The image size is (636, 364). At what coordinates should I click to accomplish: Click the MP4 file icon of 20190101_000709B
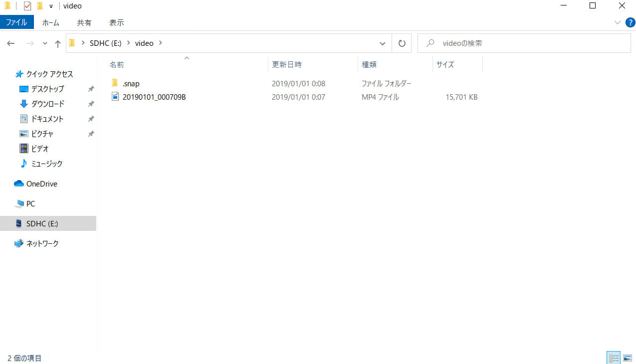(x=115, y=97)
